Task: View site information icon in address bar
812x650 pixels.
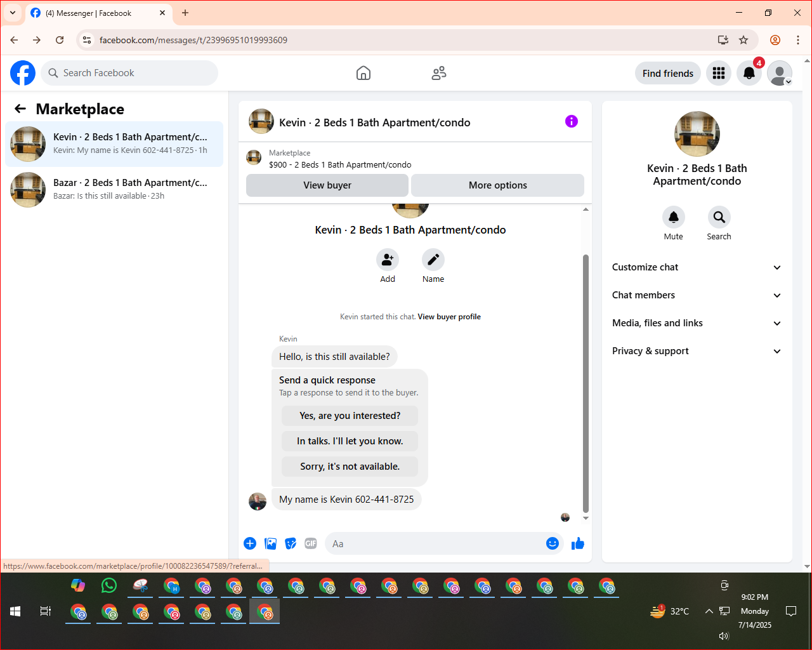Action: 87,40
